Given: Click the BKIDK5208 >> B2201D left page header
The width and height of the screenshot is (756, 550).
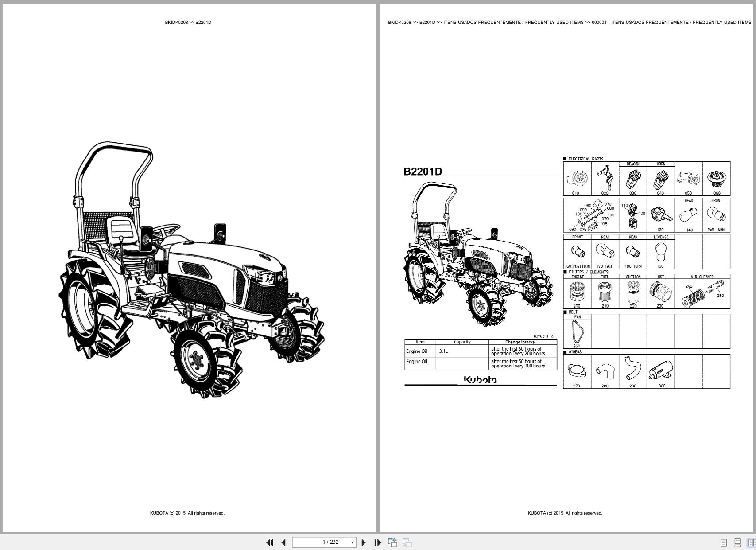Looking at the screenshot, I should tap(188, 22).
